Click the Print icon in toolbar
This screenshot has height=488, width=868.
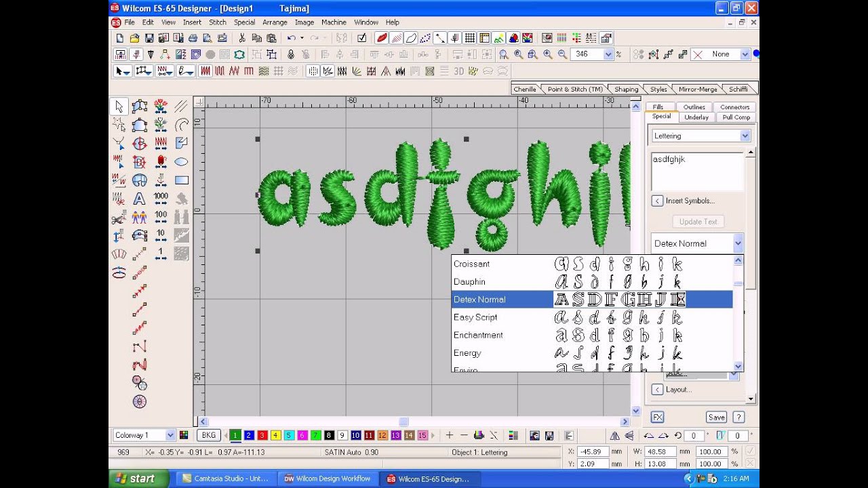[193, 38]
